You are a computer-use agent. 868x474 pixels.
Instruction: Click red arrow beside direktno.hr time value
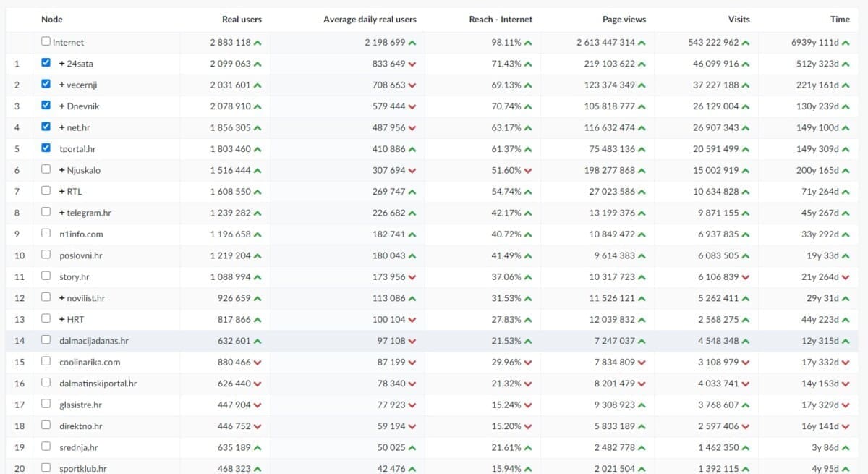coord(846,426)
